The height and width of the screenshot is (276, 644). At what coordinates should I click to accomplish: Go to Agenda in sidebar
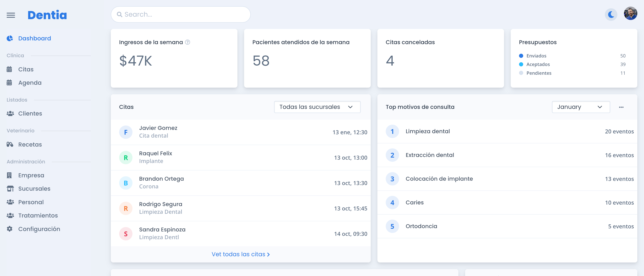pos(30,83)
